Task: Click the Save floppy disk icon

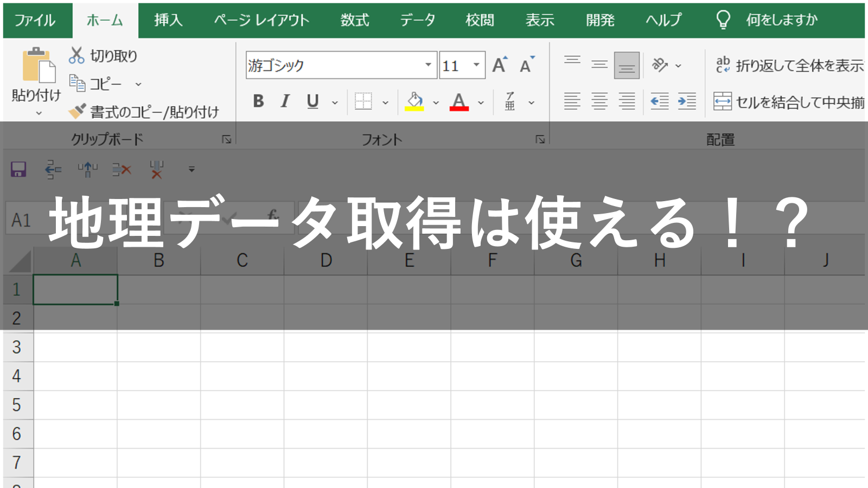Action: click(x=18, y=169)
